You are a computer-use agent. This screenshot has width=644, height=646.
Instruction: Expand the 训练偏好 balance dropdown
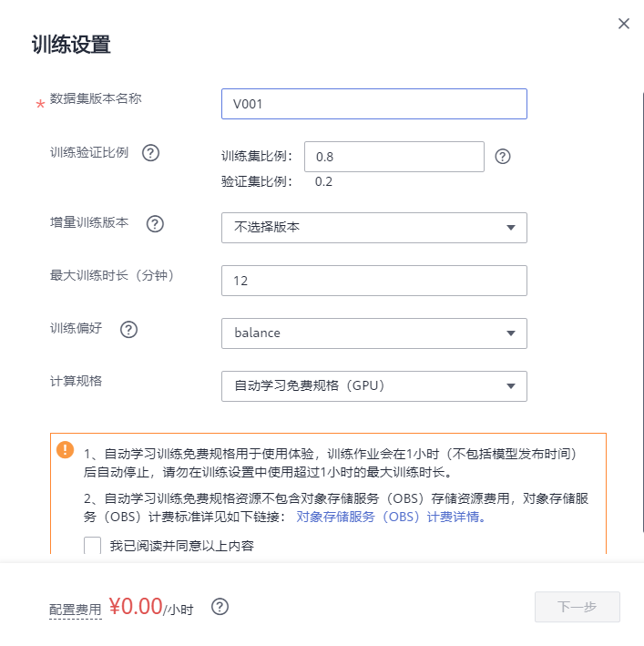tap(373, 333)
